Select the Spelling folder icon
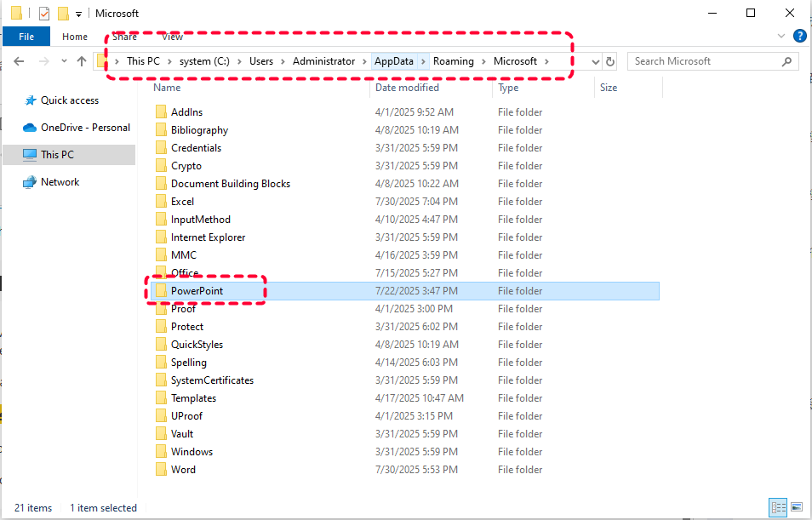 161,362
